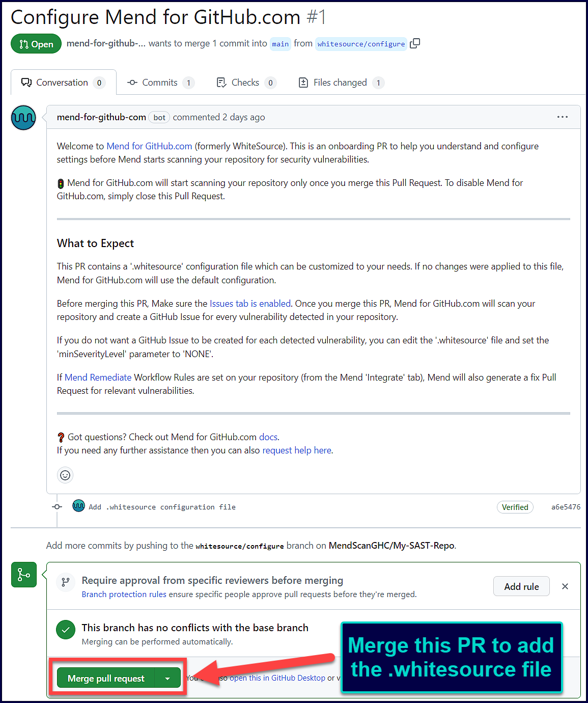Click the green merge status icon

[24, 575]
